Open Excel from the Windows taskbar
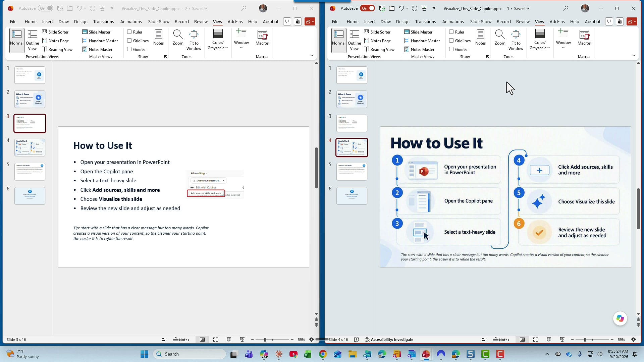Image resolution: width=644 pixels, height=362 pixels. coord(308,354)
